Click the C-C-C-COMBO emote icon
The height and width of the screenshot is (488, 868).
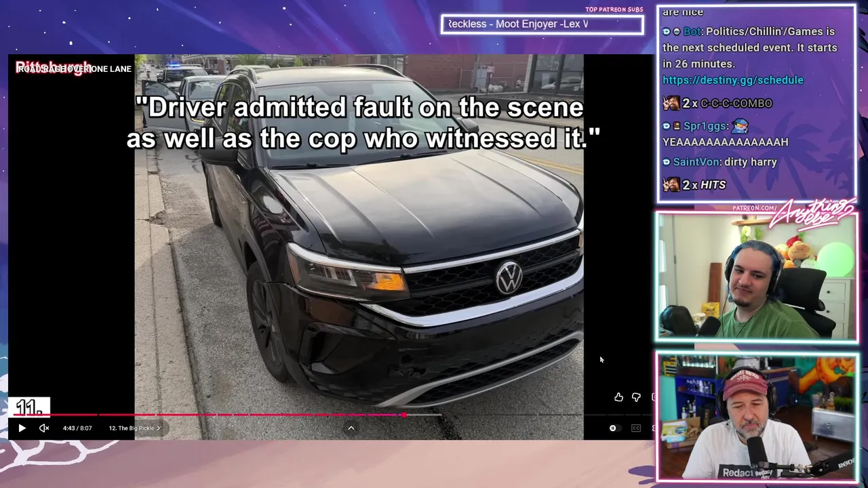click(671, 103)
